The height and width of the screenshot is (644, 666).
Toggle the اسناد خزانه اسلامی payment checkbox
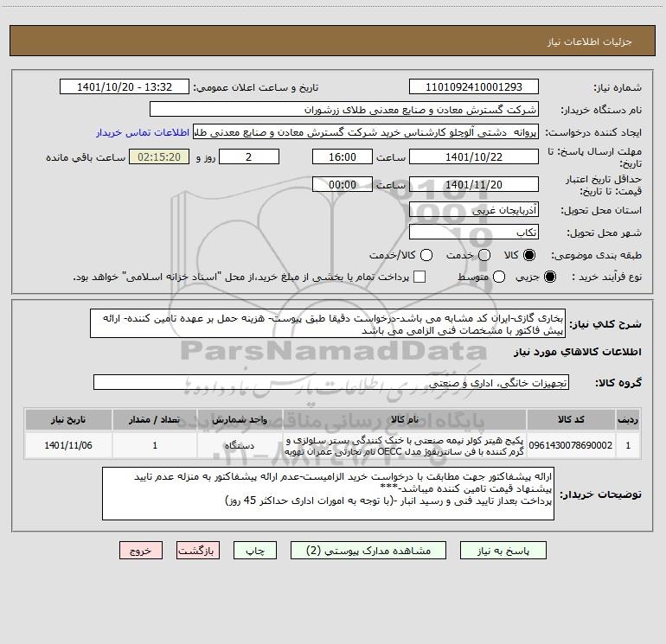pos(419,277)
